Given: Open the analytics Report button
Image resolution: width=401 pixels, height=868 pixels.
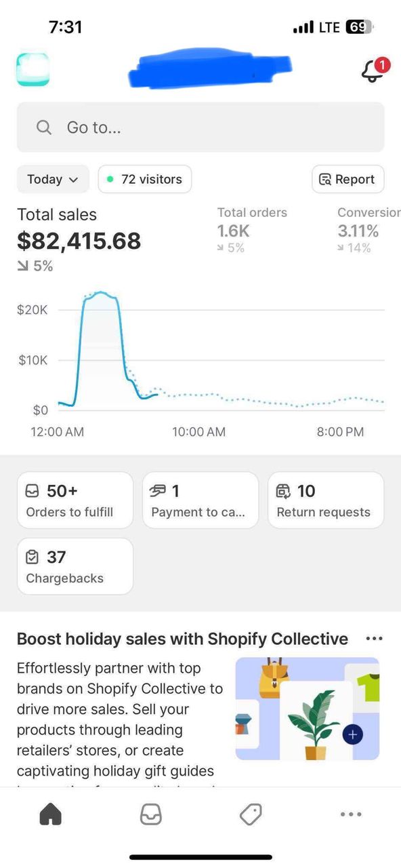Looking at the screenshot, I should coord(348,180).
